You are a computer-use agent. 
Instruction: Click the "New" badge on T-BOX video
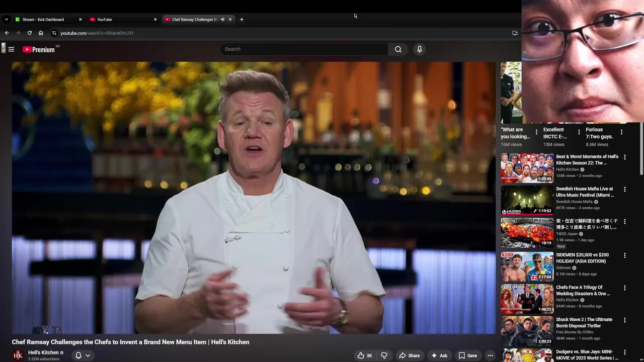pos(561,246)
